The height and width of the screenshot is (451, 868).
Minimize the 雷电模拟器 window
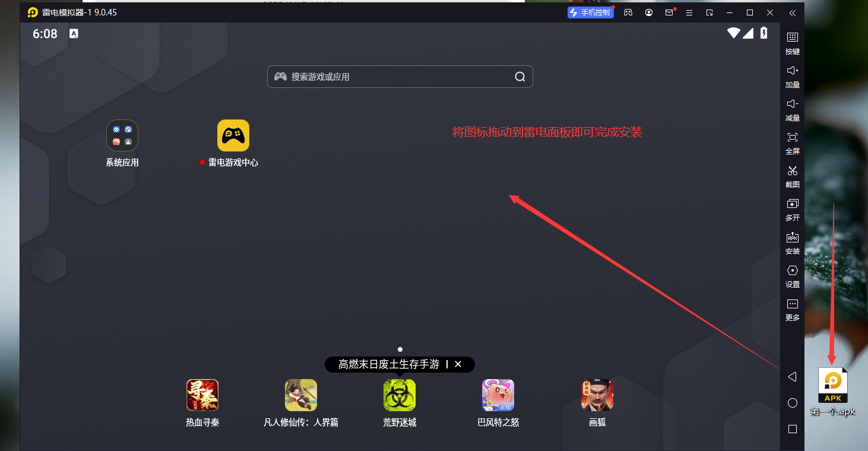730,12
